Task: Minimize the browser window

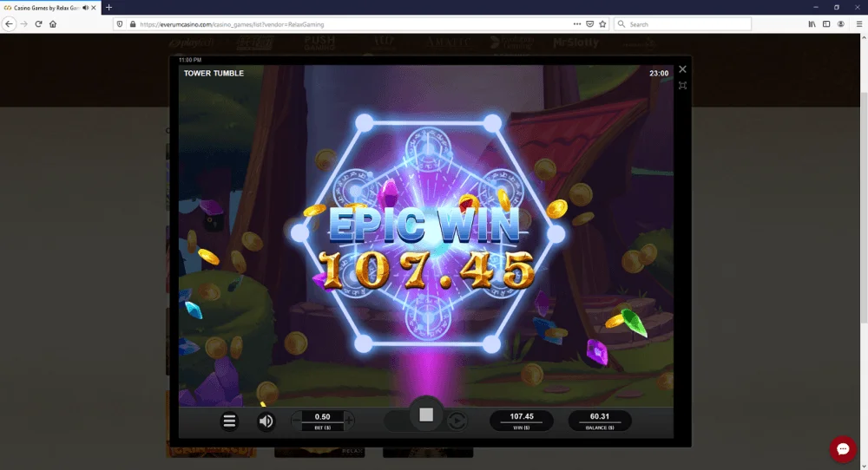Action: (x=815, y=7)
